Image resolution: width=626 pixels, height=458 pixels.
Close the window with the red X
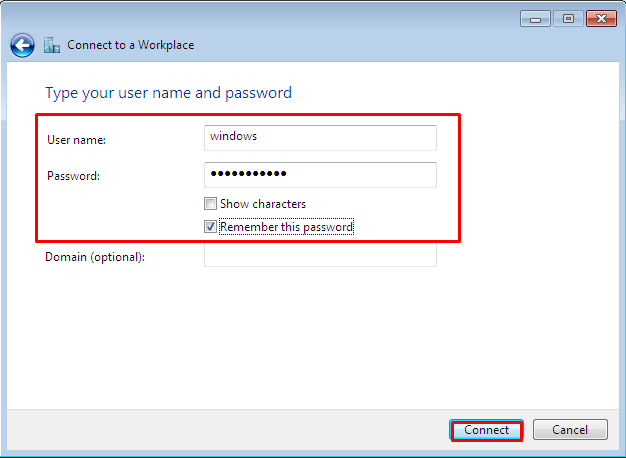click(x=600, y=18)
